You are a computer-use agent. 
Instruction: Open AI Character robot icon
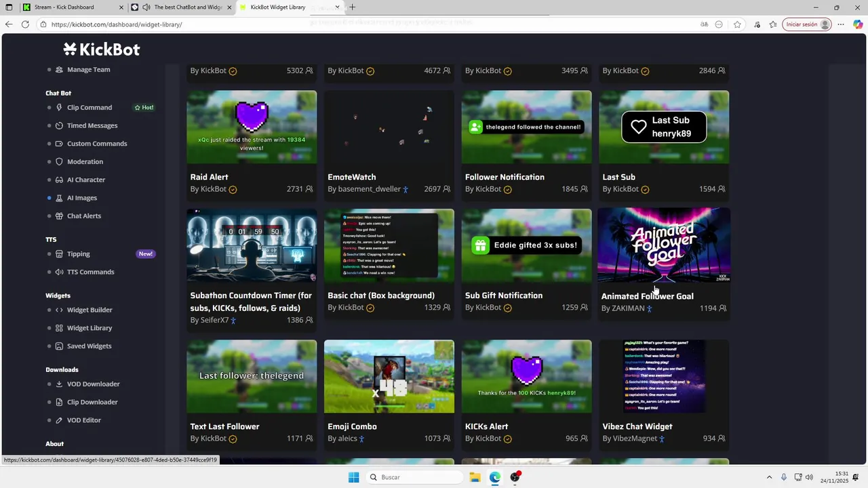(59, 180)
